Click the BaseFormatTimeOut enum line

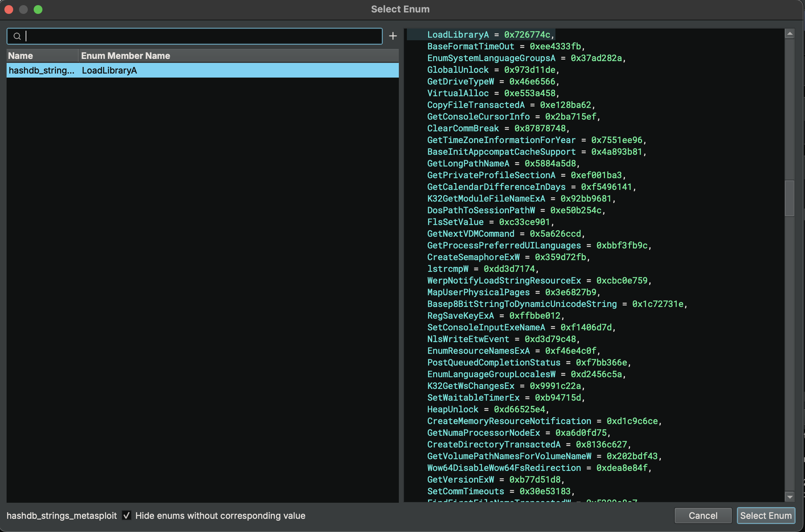(x=506, y=46)
